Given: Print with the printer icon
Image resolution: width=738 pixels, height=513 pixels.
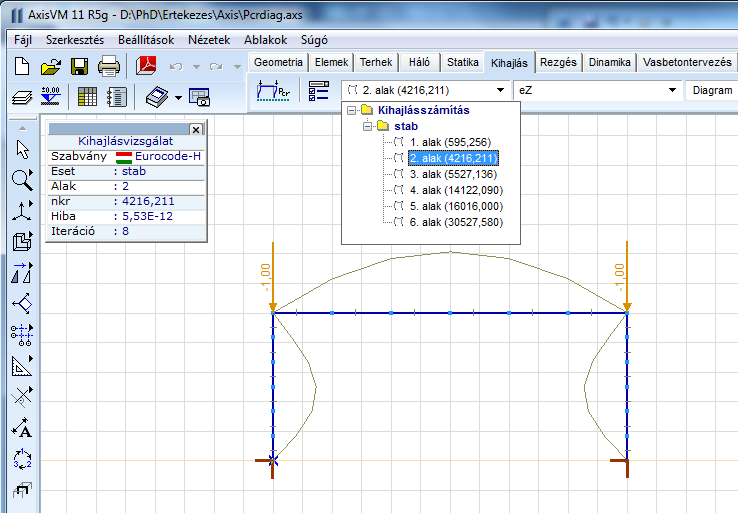Looking at the screenshot, I should pyautogui.click(x=109, y=66).
